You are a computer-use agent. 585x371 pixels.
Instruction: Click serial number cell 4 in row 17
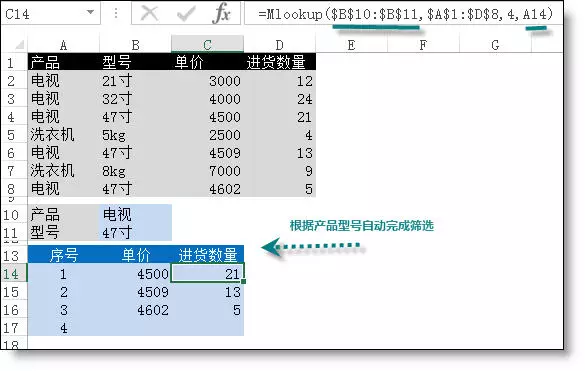click(x=63, y=328)
